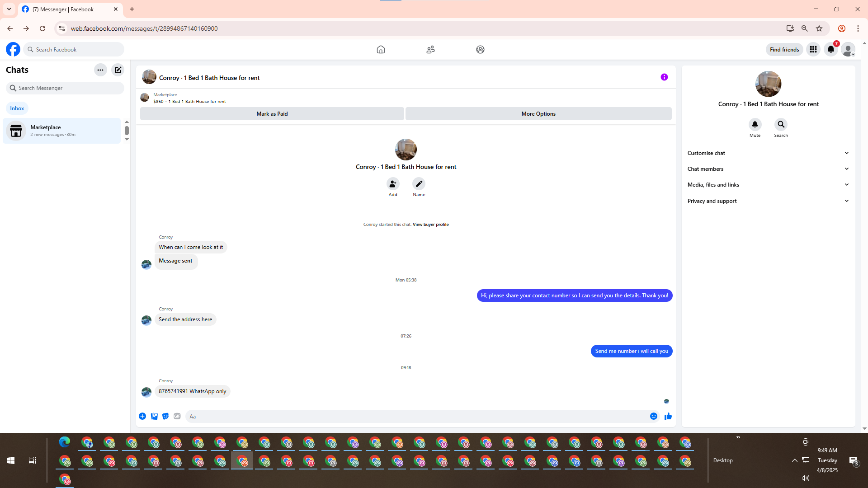Mute this conversation
This screenshot has width=868, height=488.
coord(755,124)
